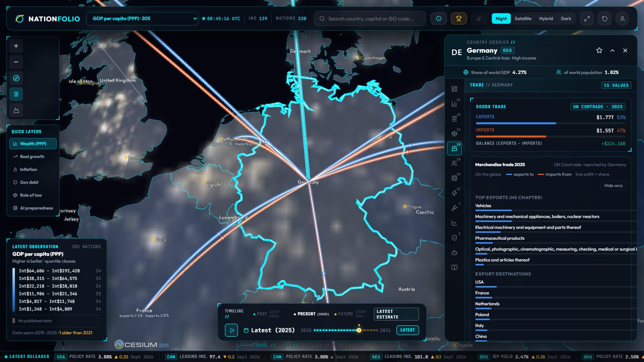644x362 pixels.
Task: Click the fullscreen expand icon
Action: click(587, 19)
